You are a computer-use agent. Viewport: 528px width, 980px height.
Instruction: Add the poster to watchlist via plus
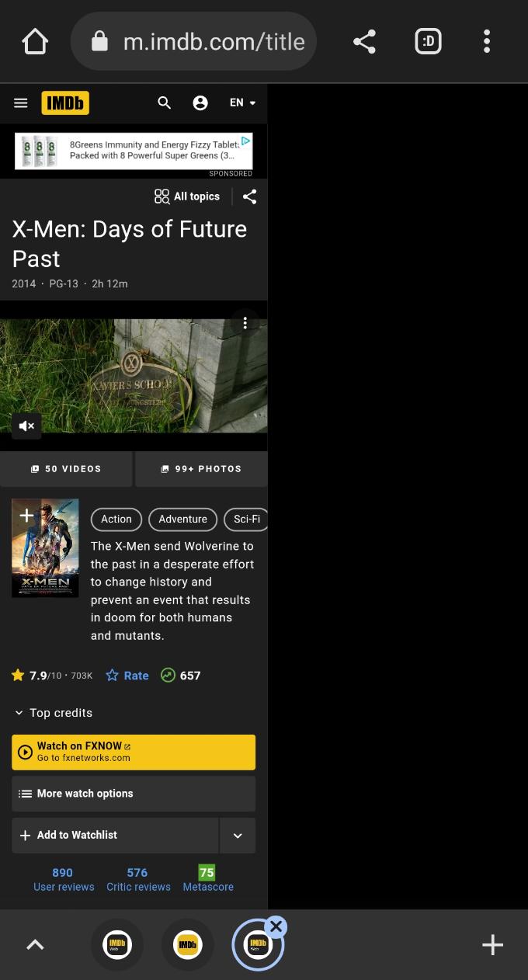(26, 515)
